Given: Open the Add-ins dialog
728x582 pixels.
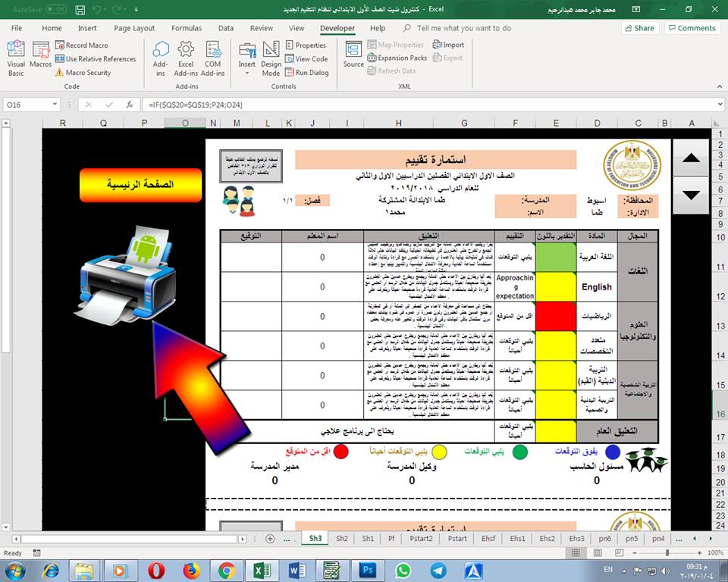Looking at the screenshot, I should 161,58.
